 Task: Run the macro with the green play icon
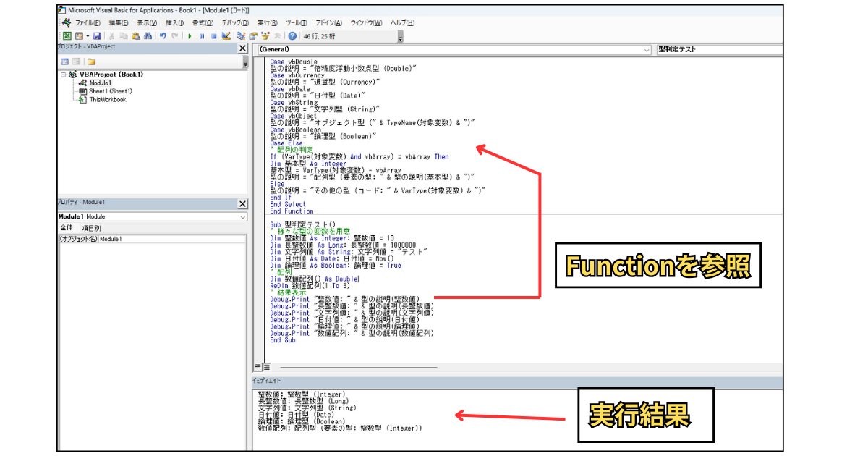click(x=190, y=35)
